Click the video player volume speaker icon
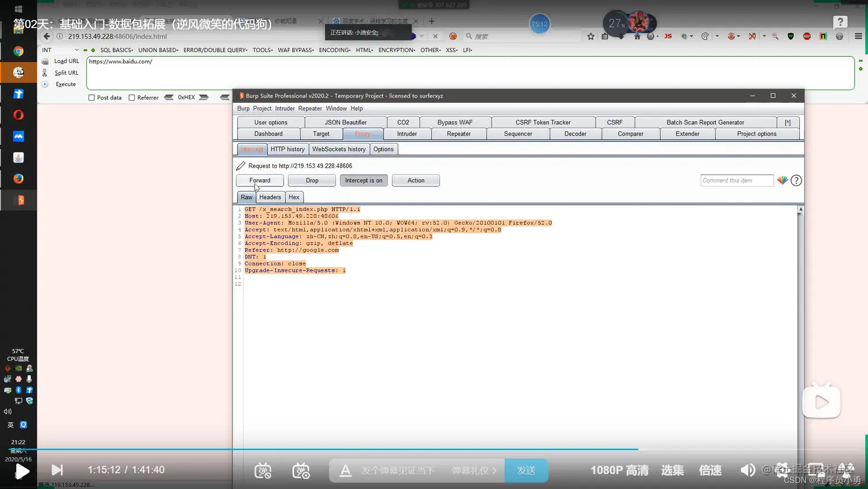Viewport: 868px width, 489px height. tap(747, 470)
